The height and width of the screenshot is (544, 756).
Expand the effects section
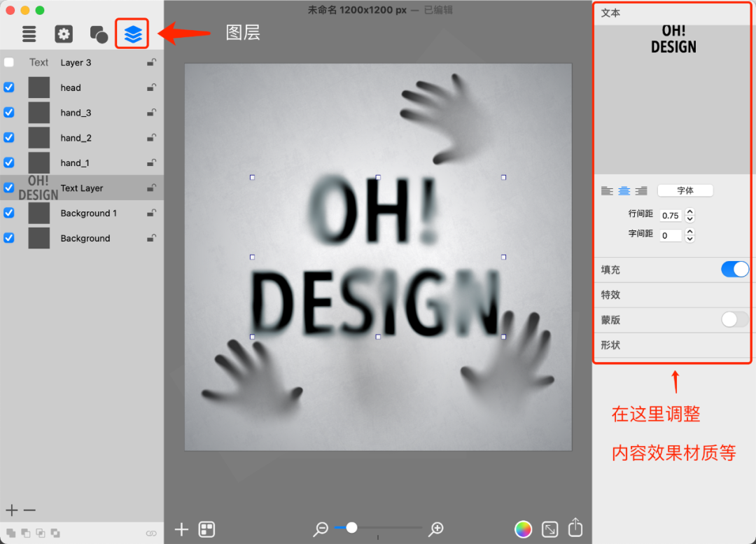tap(611, 295)
